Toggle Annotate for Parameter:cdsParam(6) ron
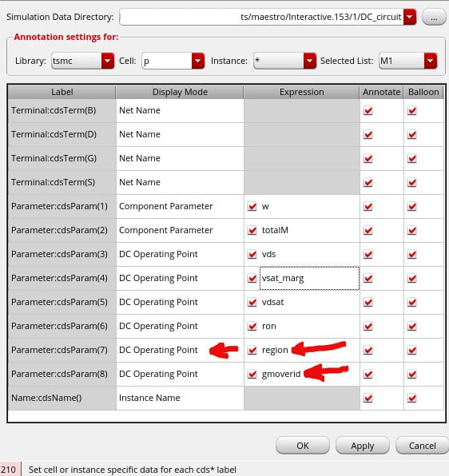 368,326
